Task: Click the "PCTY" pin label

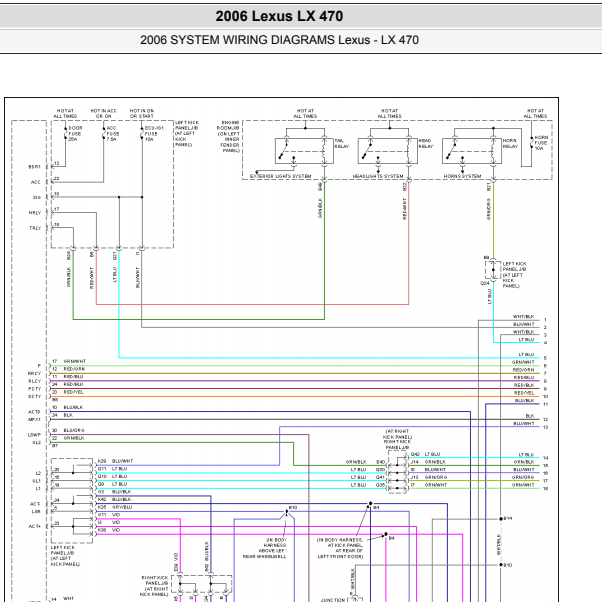Action: pyautogui.click(x=34, y=389)
